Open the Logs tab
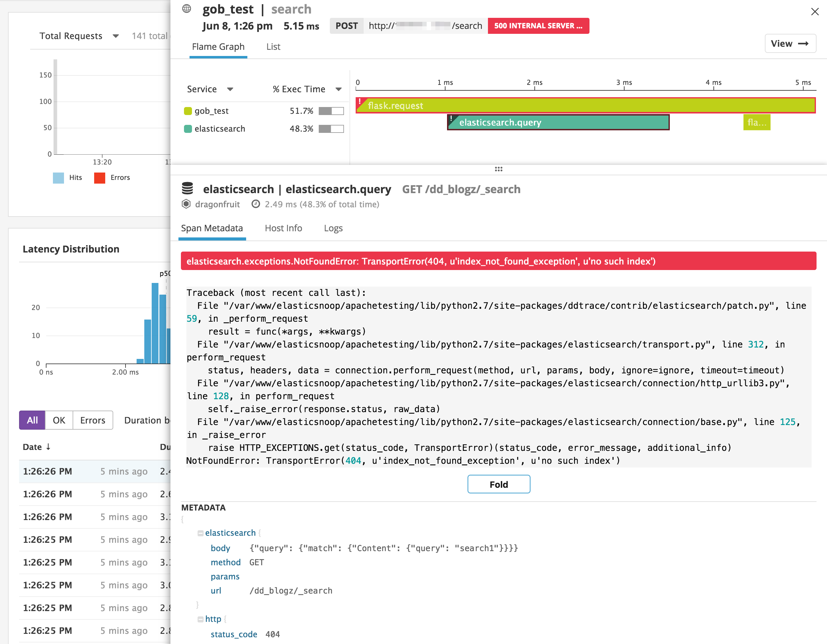The width and height of the screenshot is (827, 644). (x=333, y=228)
